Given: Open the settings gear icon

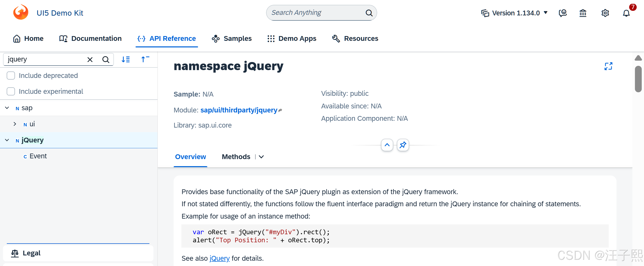Looking at the screenshot, I should pyautogui.click(x=605, y=13).
